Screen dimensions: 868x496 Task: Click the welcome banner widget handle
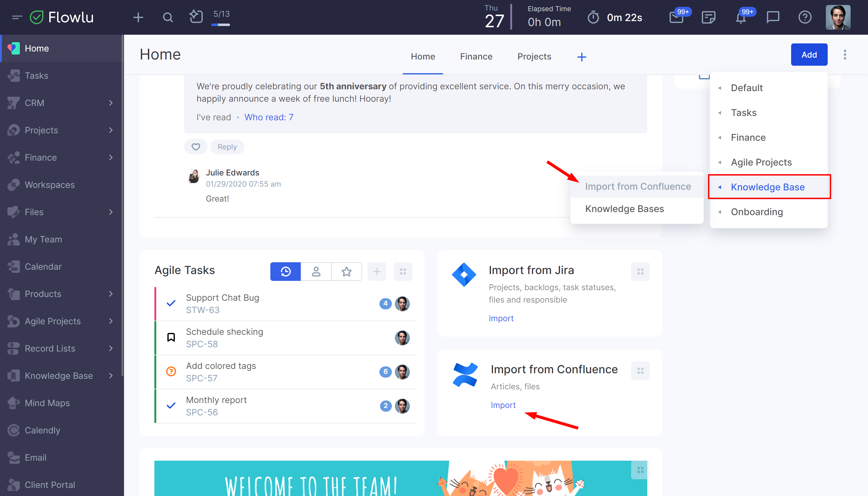coord(640,470)
